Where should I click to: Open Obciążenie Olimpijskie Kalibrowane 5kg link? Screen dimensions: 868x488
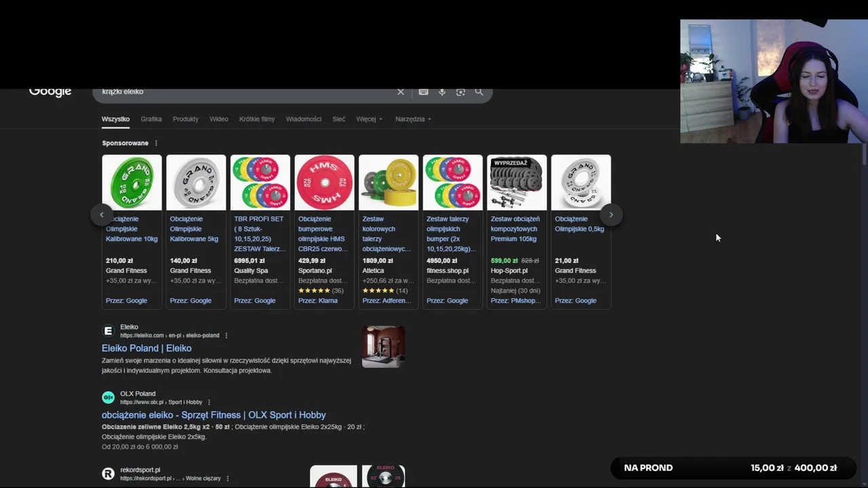coord(194,229)
